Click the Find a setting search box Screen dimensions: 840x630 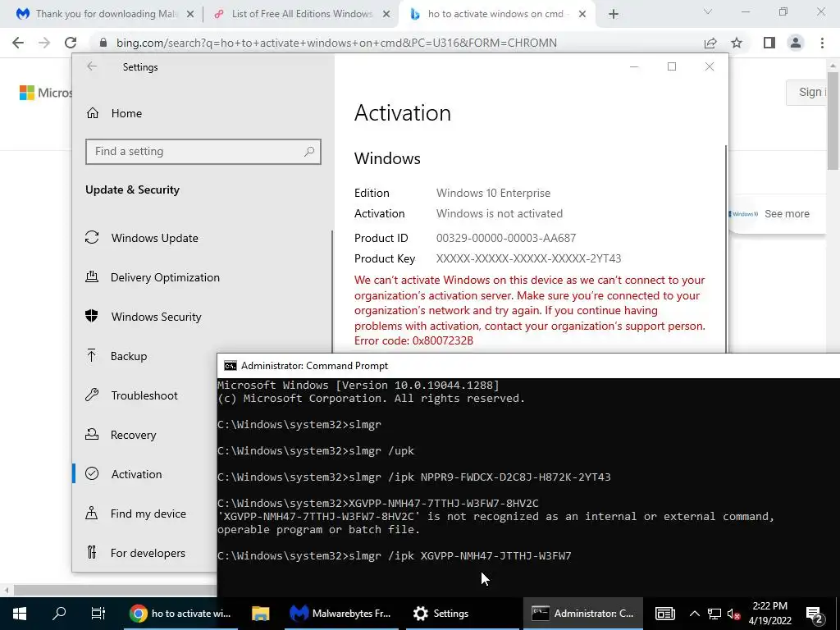[x=203, y=152]
